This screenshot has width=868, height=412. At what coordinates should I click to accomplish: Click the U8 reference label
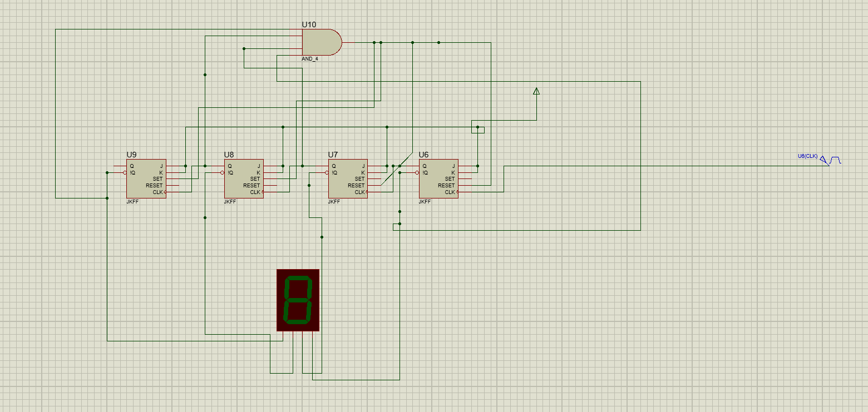(x=229, y=155)
